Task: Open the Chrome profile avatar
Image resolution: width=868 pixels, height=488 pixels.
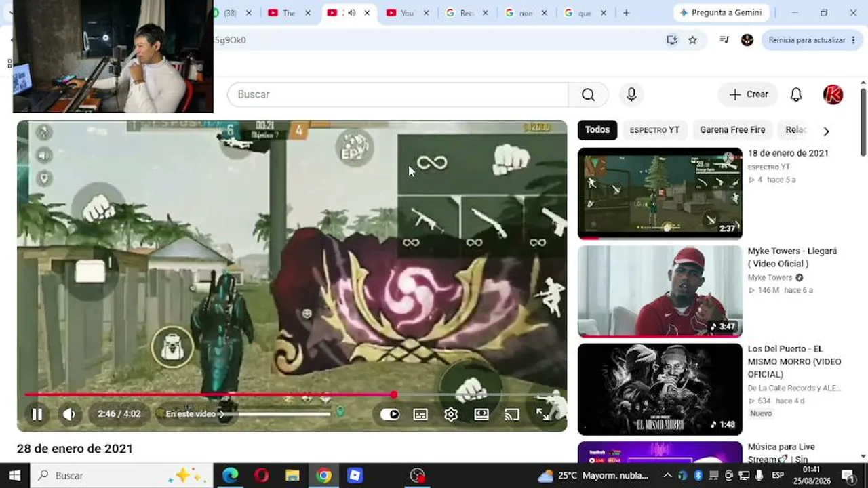Action: click(747, 40)
